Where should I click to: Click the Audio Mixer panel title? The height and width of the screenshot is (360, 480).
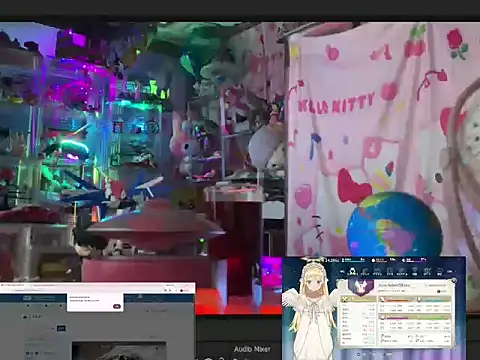tap(252, 349)
